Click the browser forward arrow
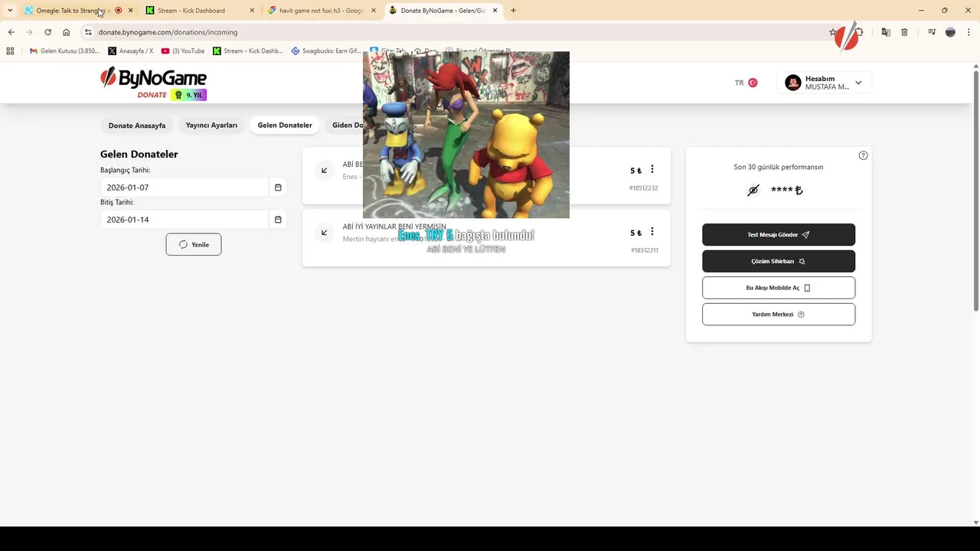The image size is (980, 551). coord(29,32)
